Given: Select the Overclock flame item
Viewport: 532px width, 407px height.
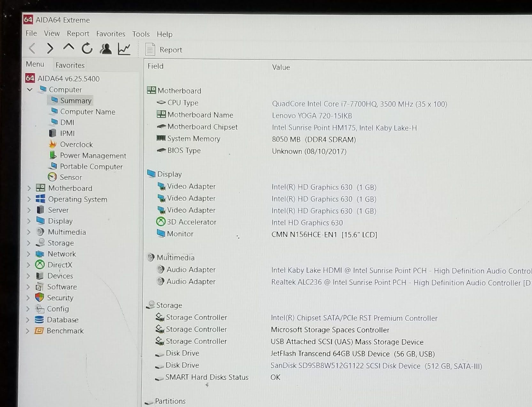Looking at the screenshot, I should tap(76, 144).
